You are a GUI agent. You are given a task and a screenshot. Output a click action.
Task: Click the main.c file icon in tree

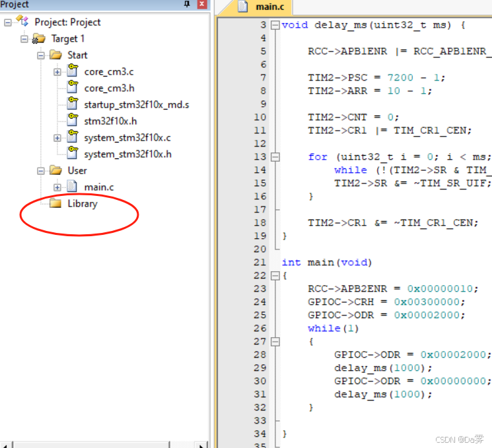(72, 186)
